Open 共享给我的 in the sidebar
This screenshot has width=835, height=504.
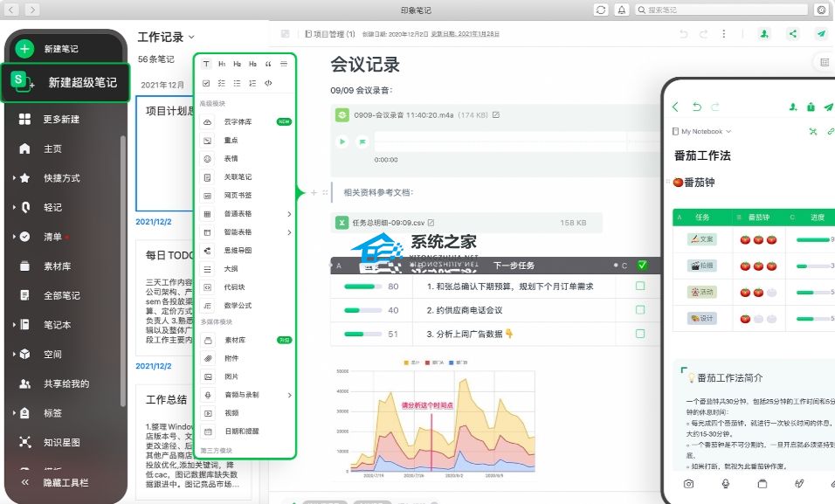(x=66, y=383)
